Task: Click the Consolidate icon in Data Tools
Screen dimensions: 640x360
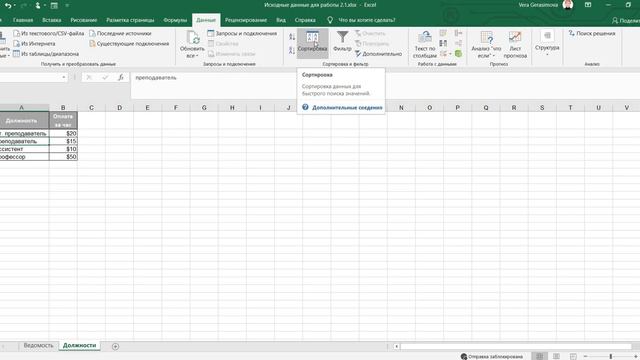Action: (x=458, y=33)
